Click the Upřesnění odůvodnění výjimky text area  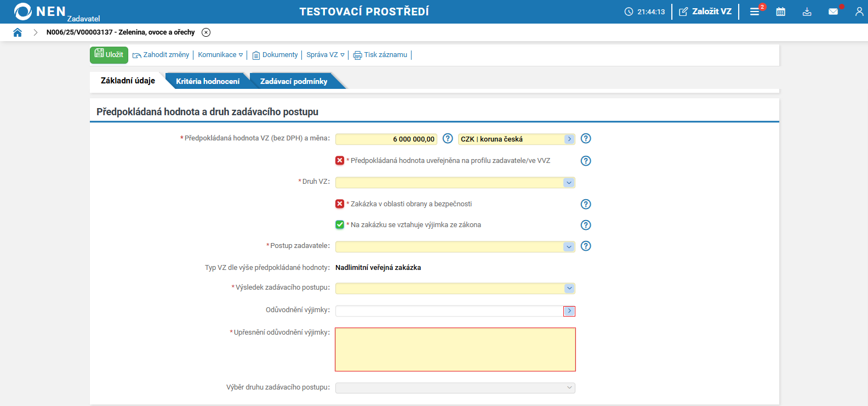(455, 349)
